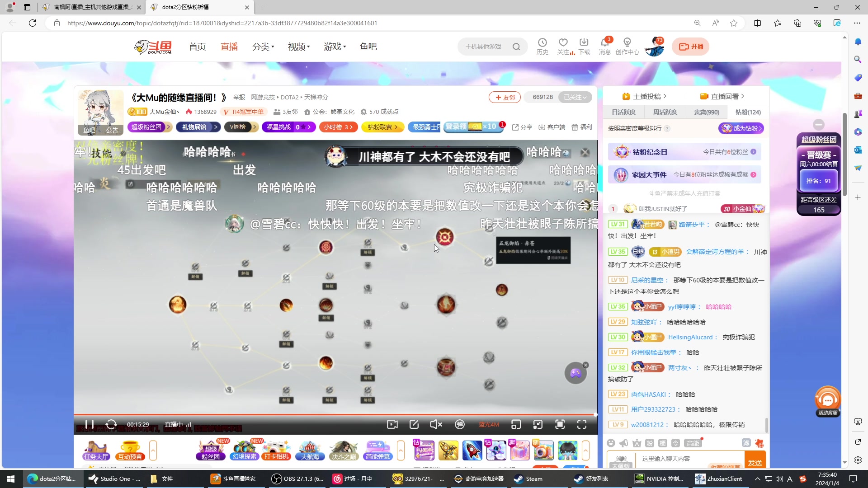
Task: Switch to the 贵宾(990) tab
Action: tap(707, 112)
